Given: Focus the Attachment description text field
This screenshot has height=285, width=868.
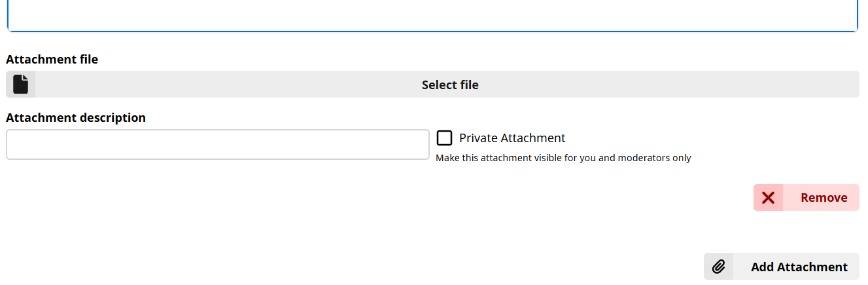Looking at the screenshot, I should pos(218,144).
